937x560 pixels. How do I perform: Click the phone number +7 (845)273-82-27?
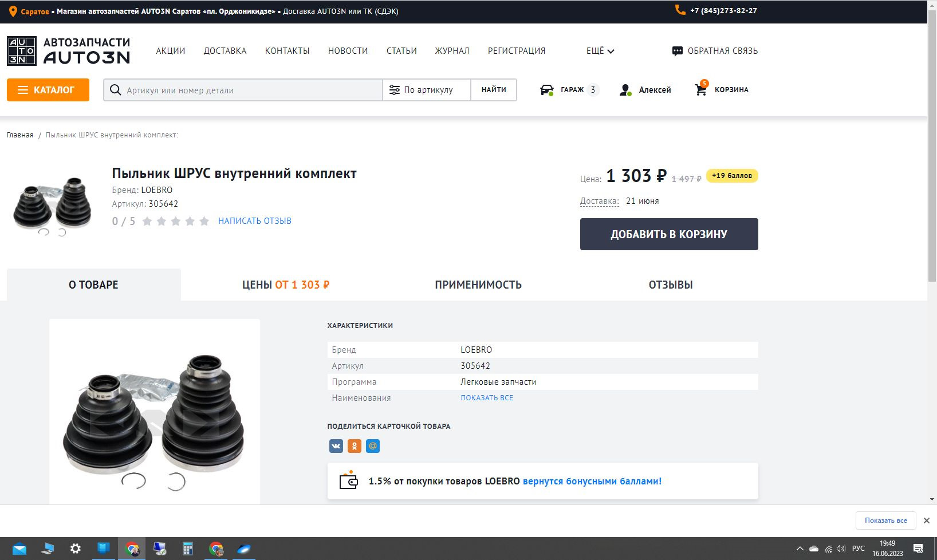pyautogui.click(x=723, y=11)
